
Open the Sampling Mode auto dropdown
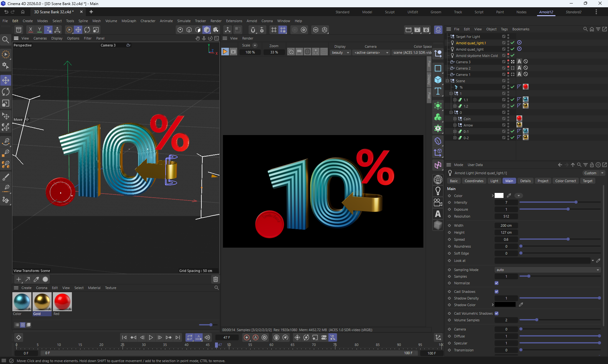(548, 270)
